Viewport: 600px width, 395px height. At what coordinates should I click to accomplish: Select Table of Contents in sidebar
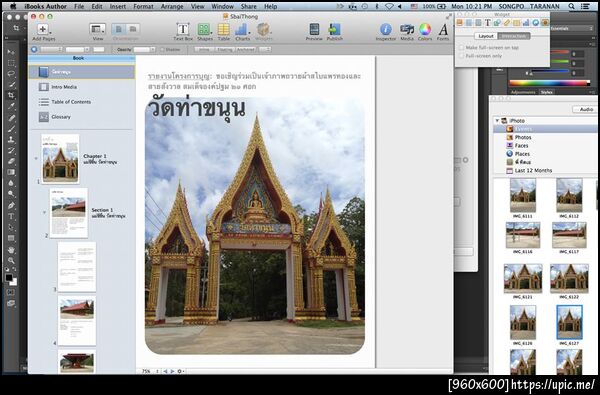click(71, 102)
